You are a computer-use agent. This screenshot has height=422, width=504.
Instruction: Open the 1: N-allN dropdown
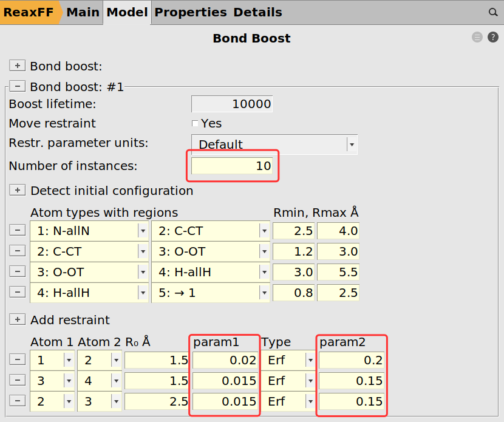coord(89,231)
